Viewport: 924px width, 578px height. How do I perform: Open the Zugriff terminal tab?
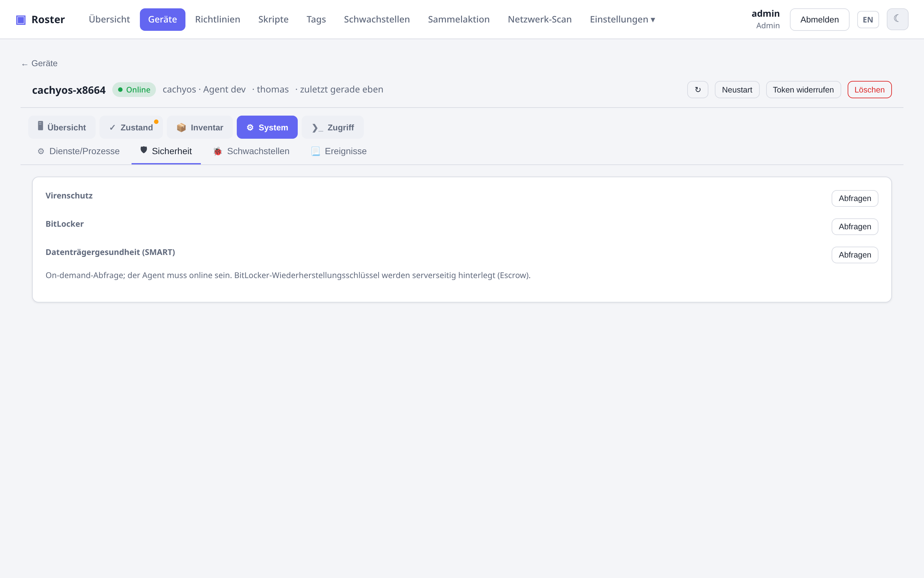333,127
